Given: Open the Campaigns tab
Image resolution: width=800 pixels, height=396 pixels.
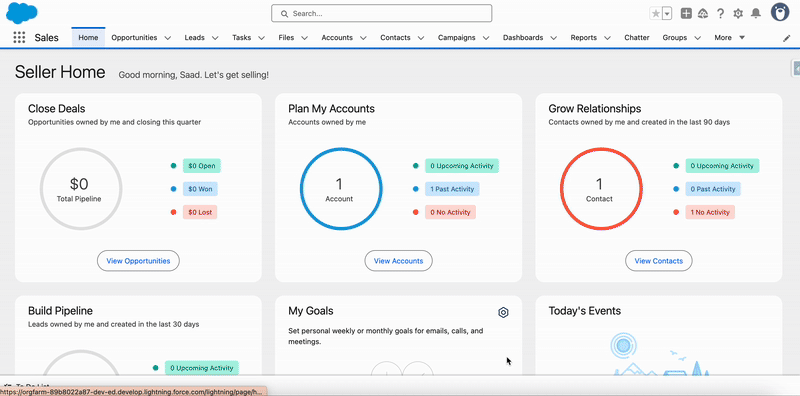Looking at the screenshot, I should pyautogui.click(x=457, y=37).
